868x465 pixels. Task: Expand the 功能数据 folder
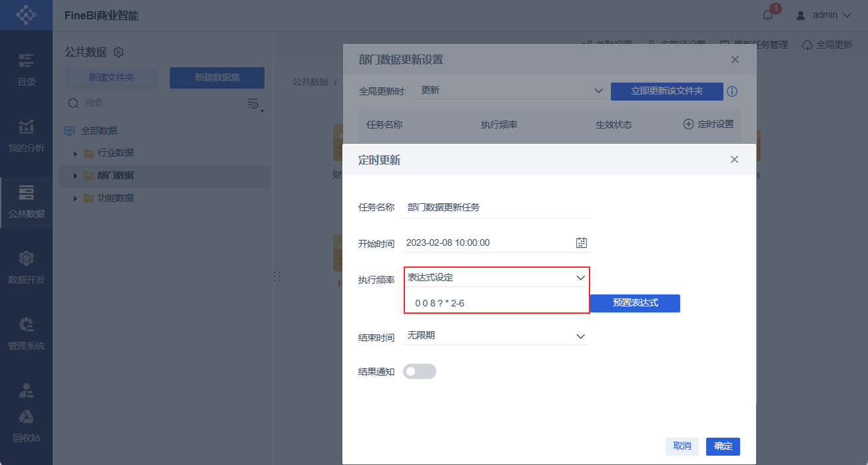tap(75, 199)
